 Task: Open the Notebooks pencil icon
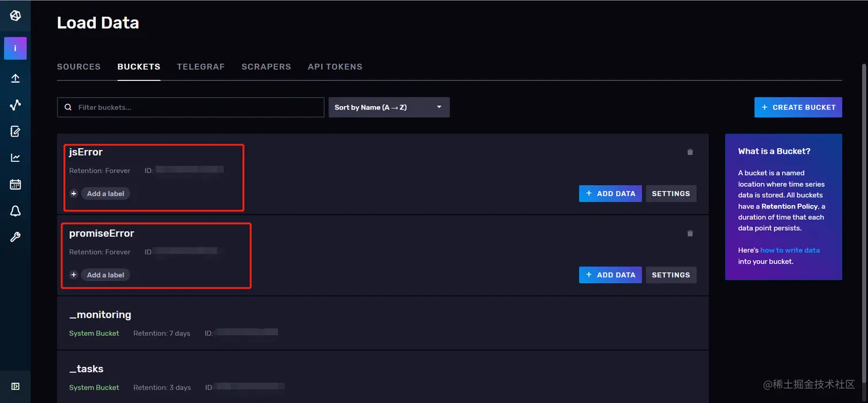(x=15, y=131)
